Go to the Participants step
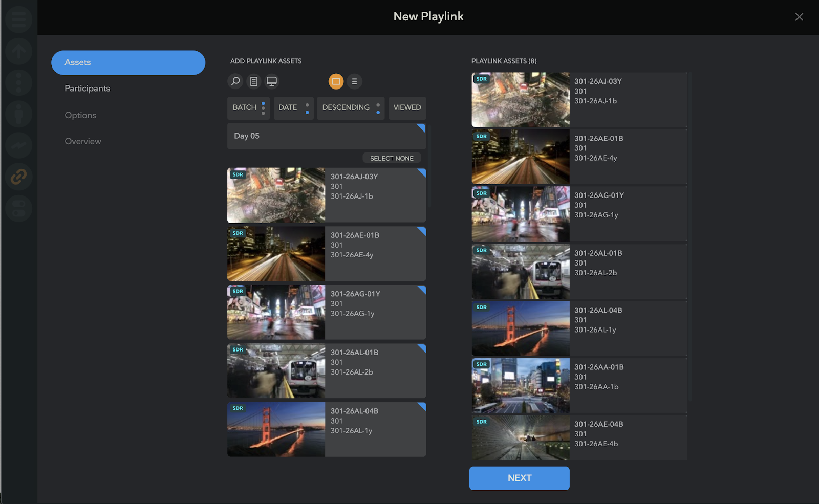The width and height of the screenshot is (819, 504). pos(88,89)
